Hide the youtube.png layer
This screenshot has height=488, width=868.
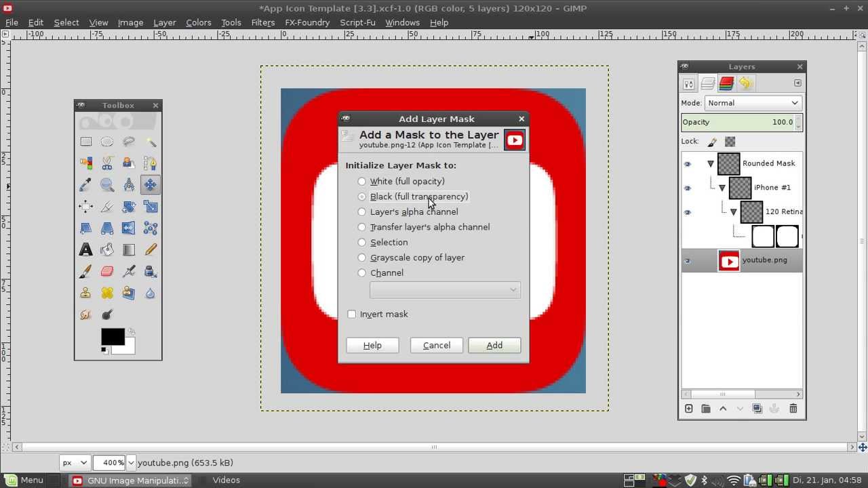687,261
